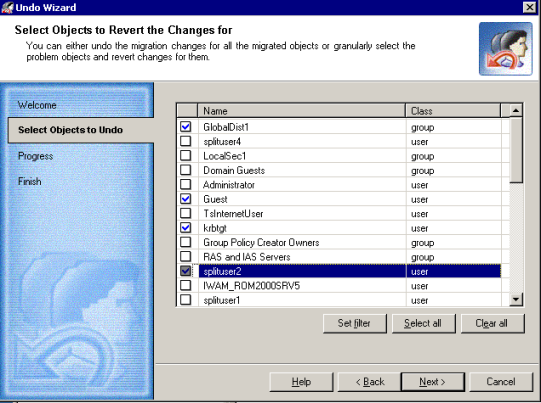Tick the Domain Guests group checkbox
Viewport: 541px width, 403px height.
pos(186,170)
